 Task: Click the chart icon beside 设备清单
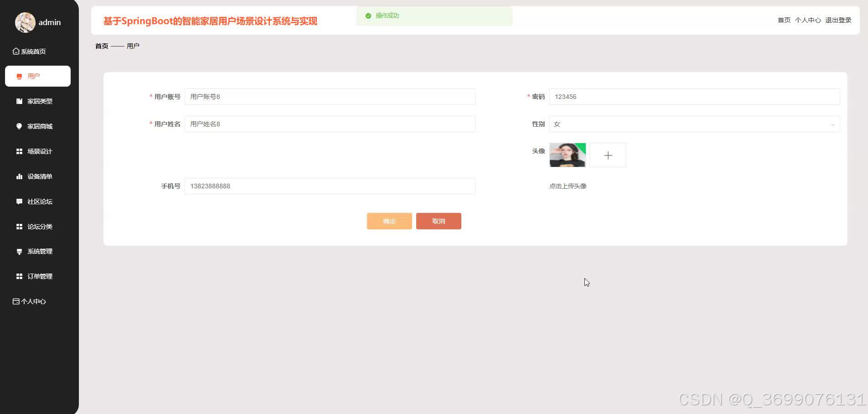tap(19, 176)
